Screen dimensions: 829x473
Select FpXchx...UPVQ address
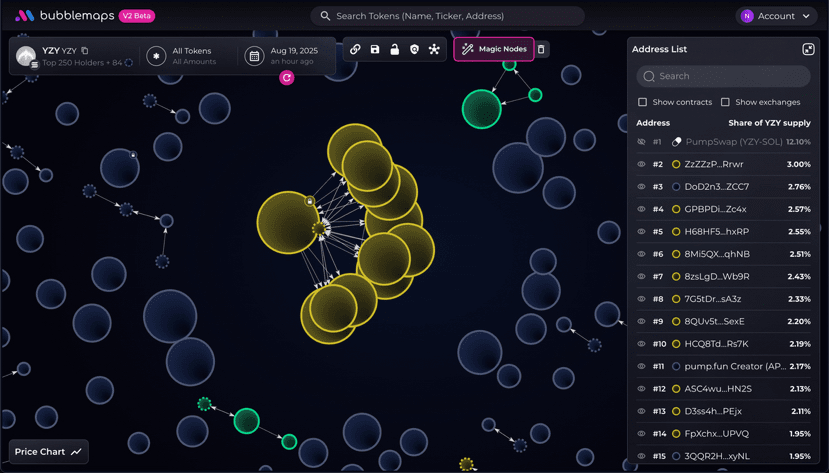(x=716, y=434)
